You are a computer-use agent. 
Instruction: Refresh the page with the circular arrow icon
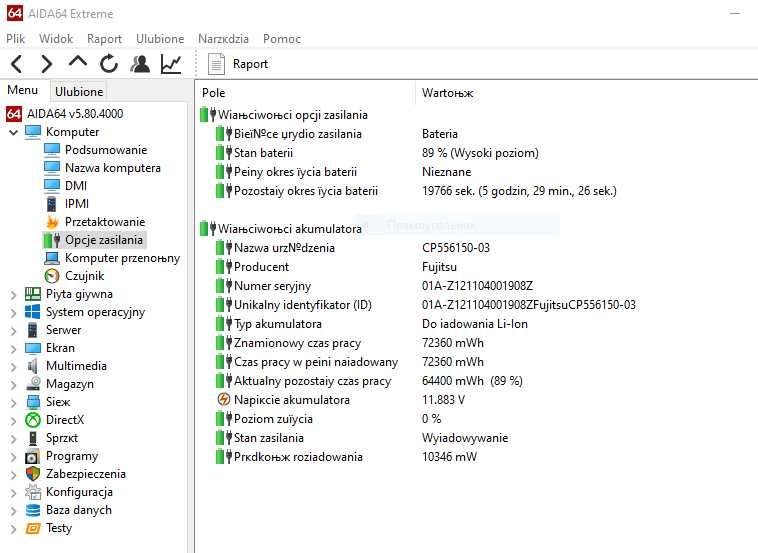click(x=109, y=63)
